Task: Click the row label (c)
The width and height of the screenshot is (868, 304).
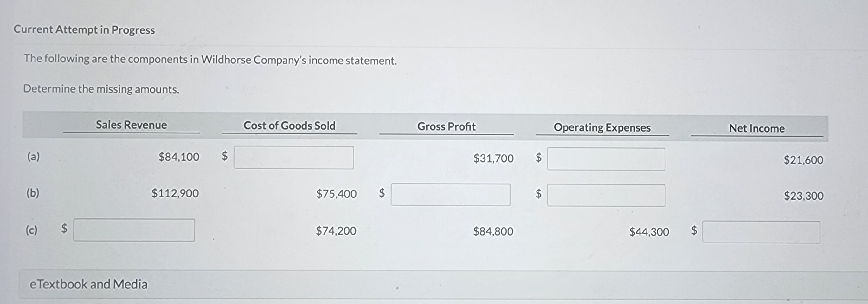Action: (31, 230)
